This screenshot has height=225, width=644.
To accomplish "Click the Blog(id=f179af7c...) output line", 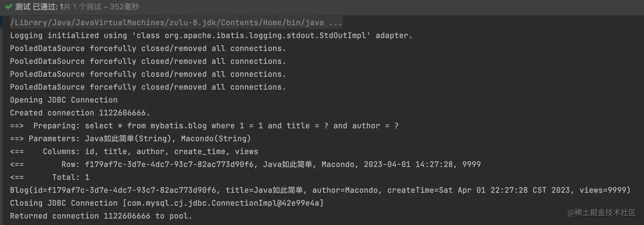I will (319, 190).
